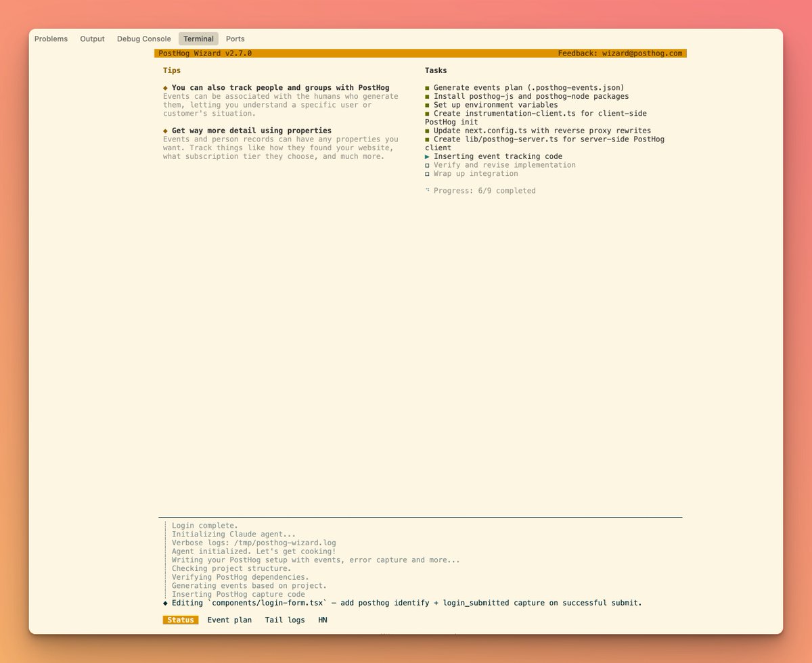The width and height of the screenshot is (812, 663).
Task: Click completed square beside 'Create instrumentation-client.ts'
Action: click(x=427, y=114)
